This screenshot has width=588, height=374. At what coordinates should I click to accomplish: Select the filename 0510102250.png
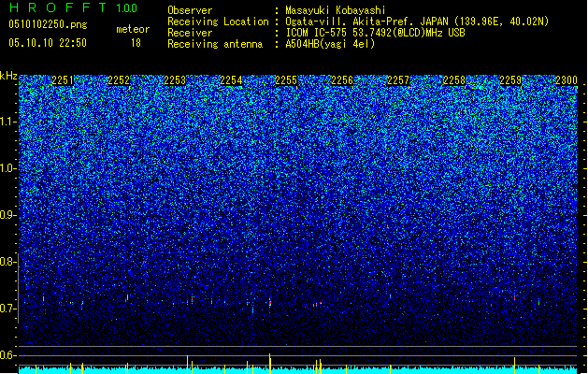48,25
